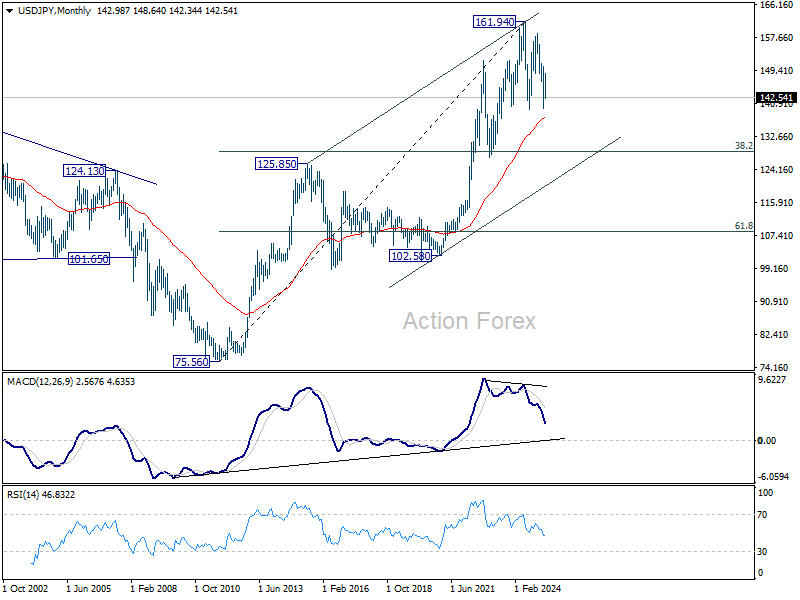Click the 102.580 price label
Image resolution: width=800 pixels, height=600 pixels.
tap(411, 256)
